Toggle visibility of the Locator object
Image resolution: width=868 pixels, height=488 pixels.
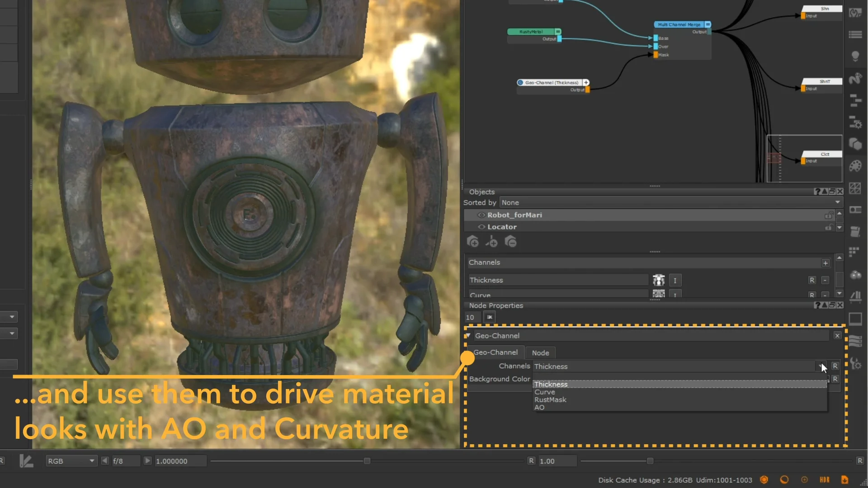(x=481, y=227)
